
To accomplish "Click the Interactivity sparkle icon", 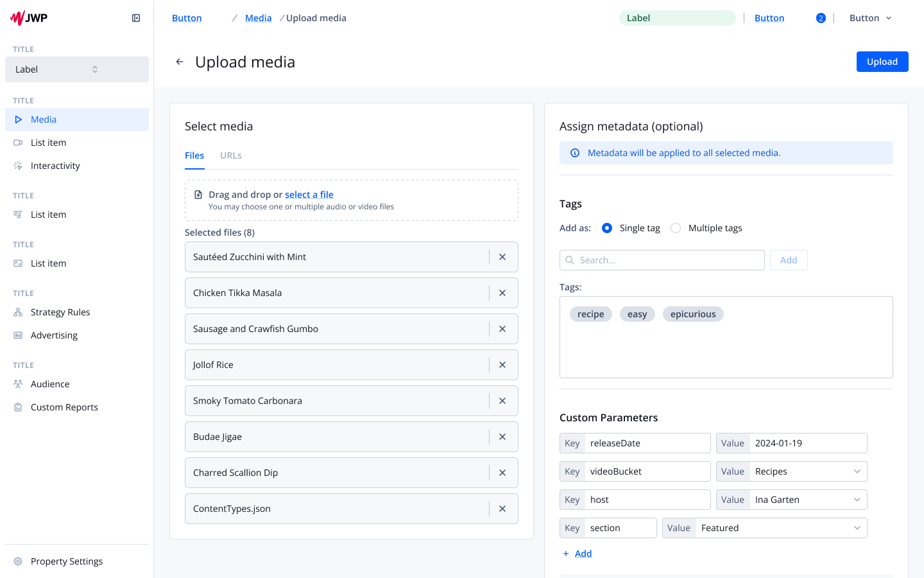I will tap(18, 166).
